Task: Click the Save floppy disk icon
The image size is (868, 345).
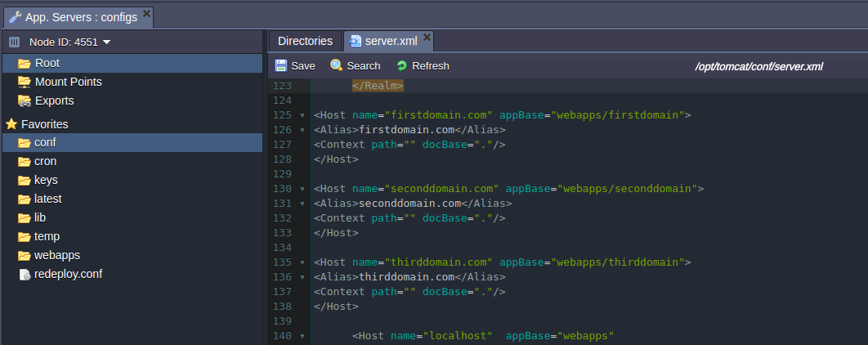Action: tap(281, 65)
